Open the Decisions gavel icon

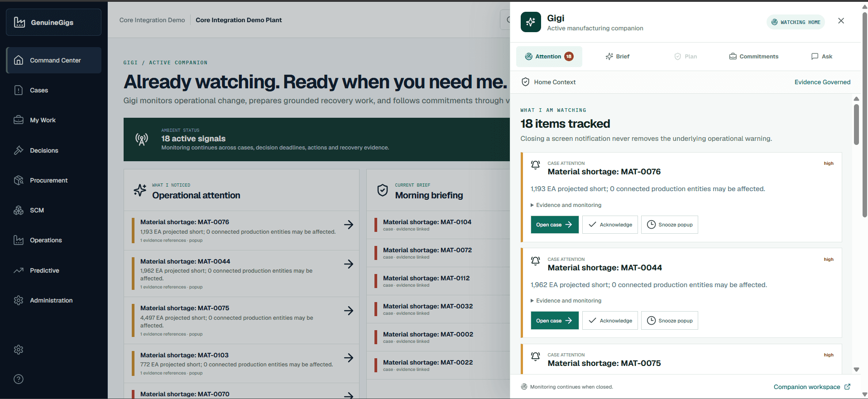coord(19,150)
